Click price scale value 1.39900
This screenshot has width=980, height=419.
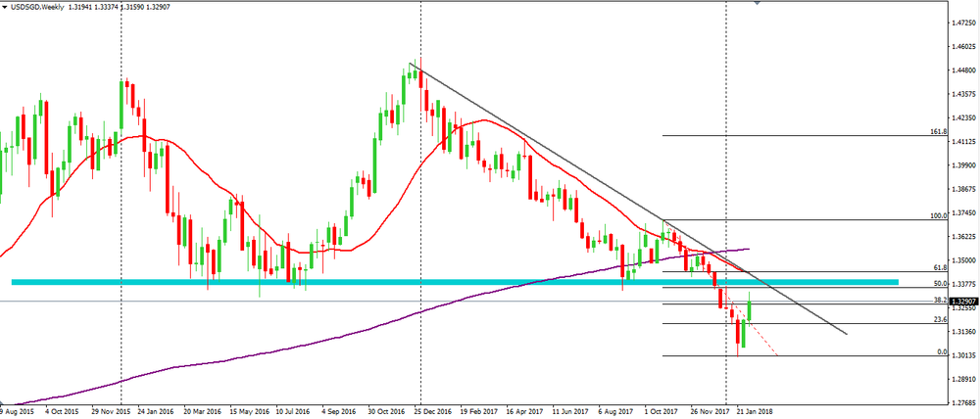point(964,165)
